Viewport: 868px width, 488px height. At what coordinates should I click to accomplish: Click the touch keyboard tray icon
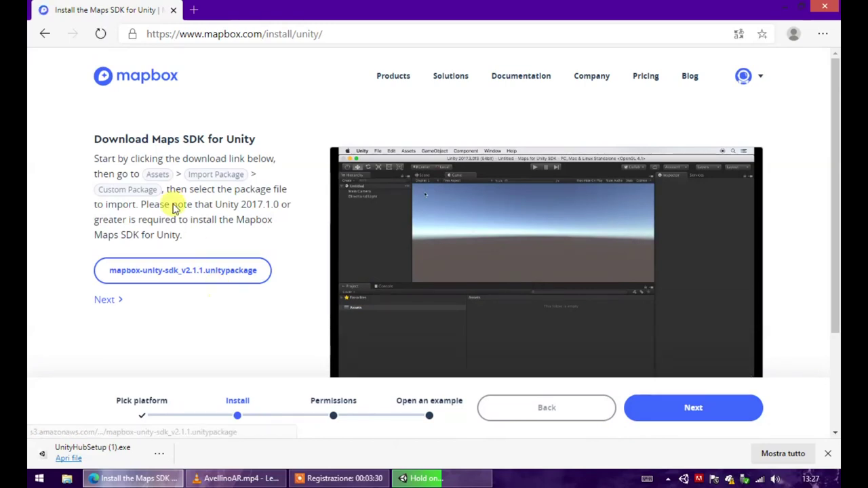coord(647,479)
